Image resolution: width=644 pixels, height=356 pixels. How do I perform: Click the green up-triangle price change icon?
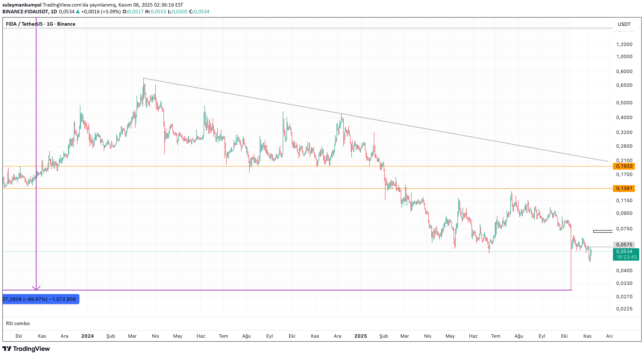click(78, 12)
